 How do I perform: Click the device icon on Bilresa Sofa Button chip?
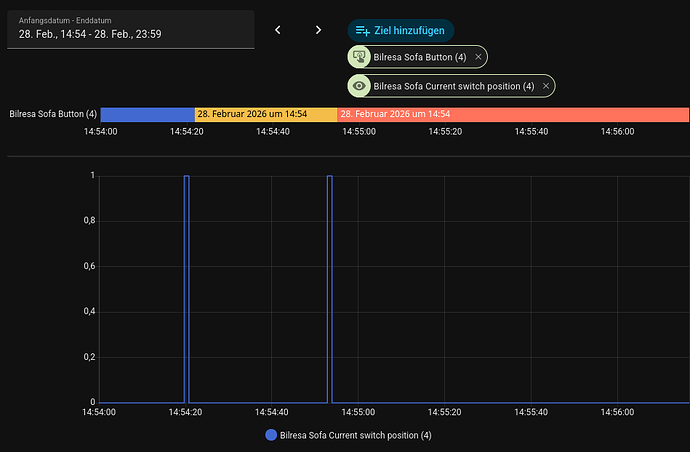(x=360, y=58)
